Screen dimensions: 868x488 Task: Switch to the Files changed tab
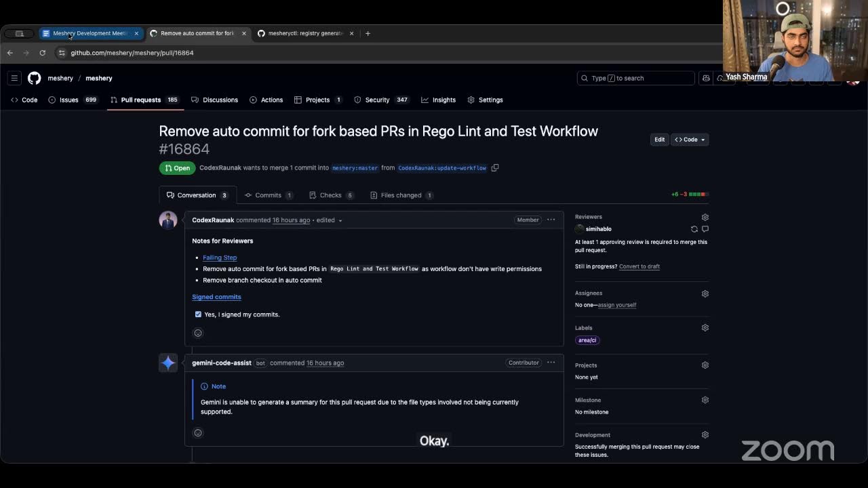click(401, 195)
